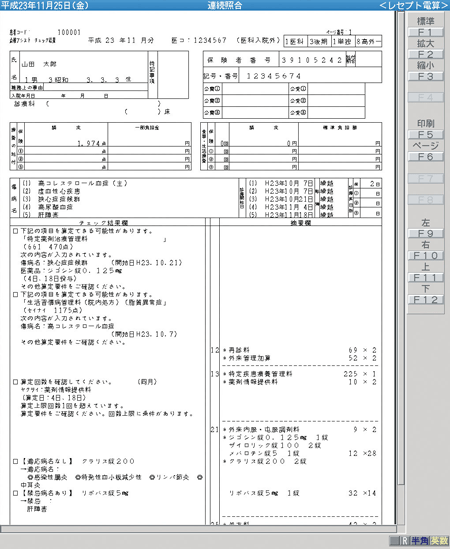Check the 【禁忌病名あり】リポバス錠5mg box

tap(15, 493)
